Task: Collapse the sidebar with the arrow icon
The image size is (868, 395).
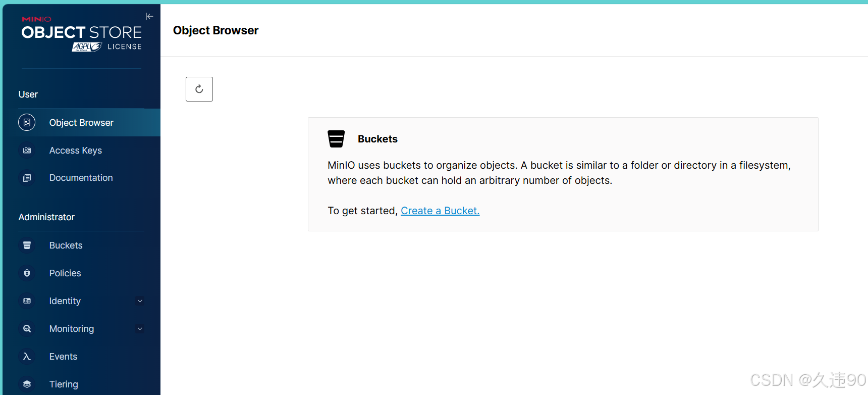Action: (x=149, y=17)
